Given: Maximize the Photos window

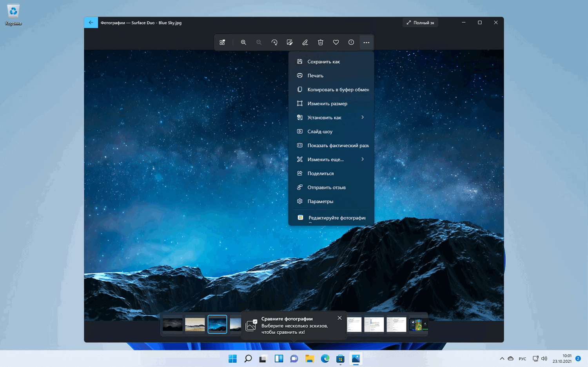Looking at the screenshot, I should pyautogui.click(x=480, y=23).
